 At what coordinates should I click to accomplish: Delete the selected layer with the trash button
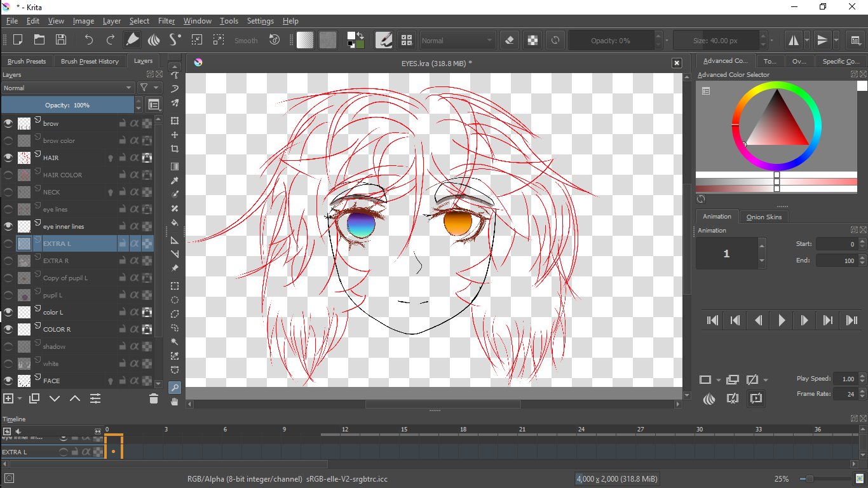click(153, 398)
